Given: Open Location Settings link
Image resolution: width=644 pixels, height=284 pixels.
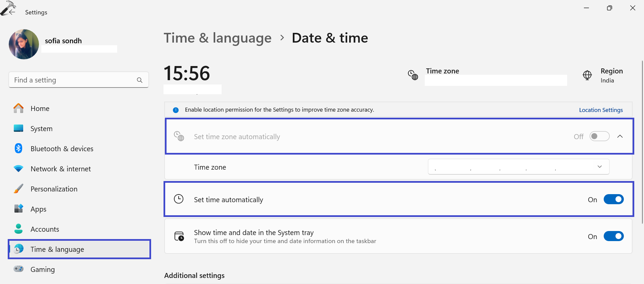Looking at the screenshot, I should pos(601,110).
